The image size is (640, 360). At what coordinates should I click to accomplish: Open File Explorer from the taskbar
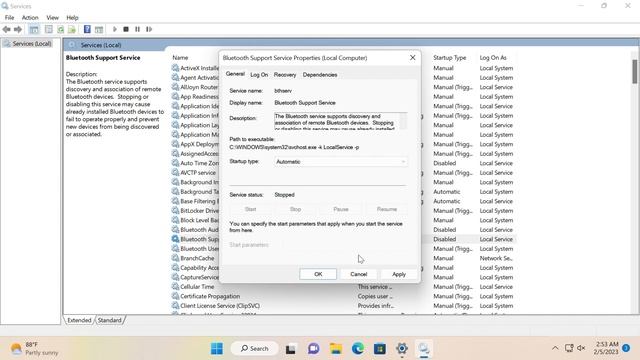click(336, 349)
